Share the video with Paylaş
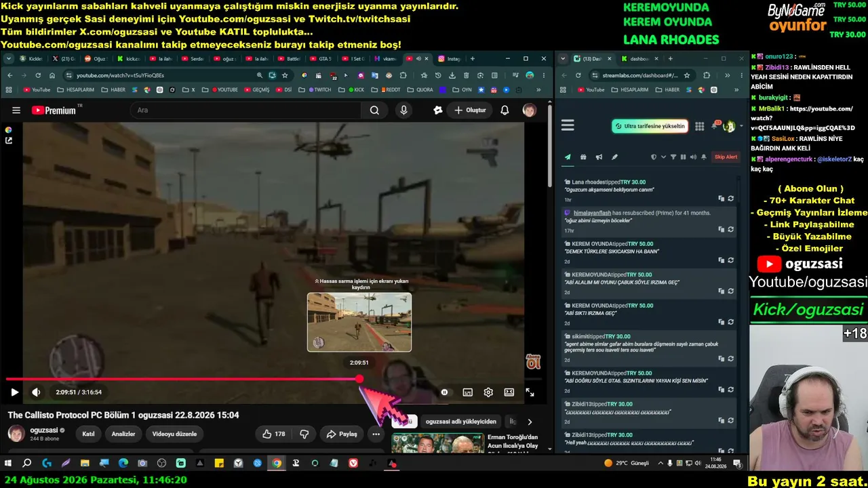Image resolution: width=868 pixels, height=488 pixels. pyautogui.click(x=342, y=434)
